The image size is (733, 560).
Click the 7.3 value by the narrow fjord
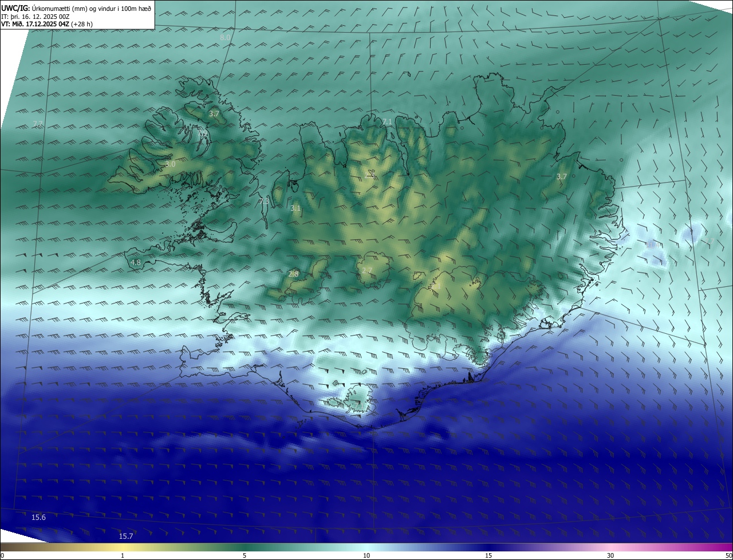point(264,201)
